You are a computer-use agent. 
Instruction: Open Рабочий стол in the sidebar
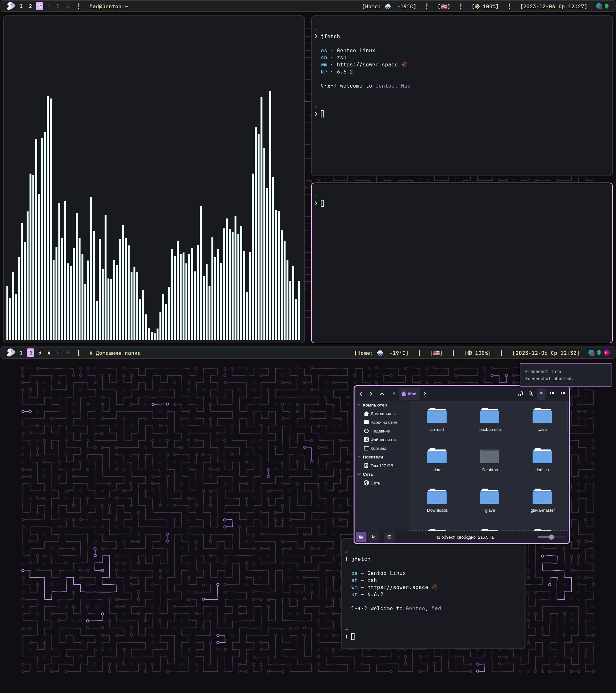tap(381, 423)
